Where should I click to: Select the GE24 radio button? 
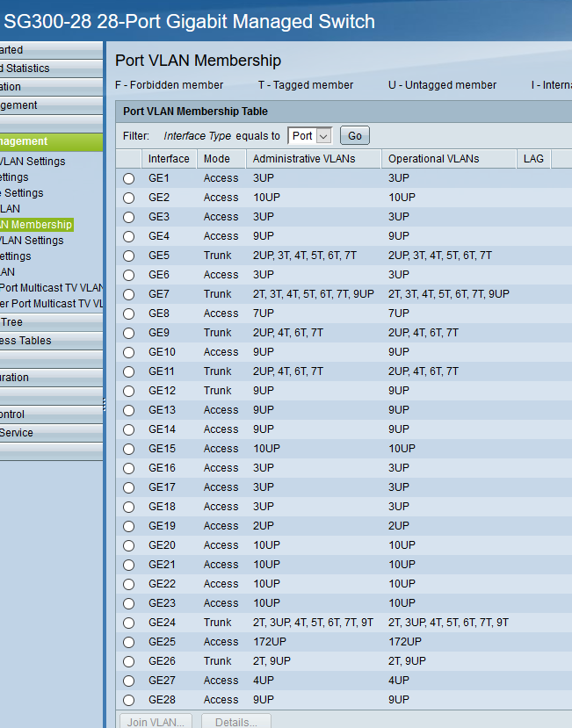[x=128, y=623]
